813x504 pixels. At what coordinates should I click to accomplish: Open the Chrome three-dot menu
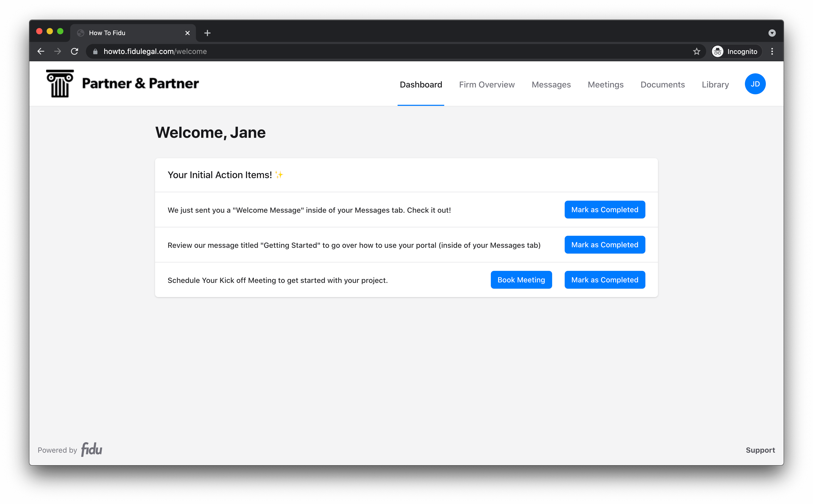click(772, 51)
